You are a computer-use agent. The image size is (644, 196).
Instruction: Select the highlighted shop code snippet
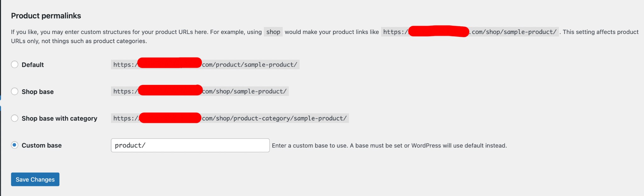[273, 32]
